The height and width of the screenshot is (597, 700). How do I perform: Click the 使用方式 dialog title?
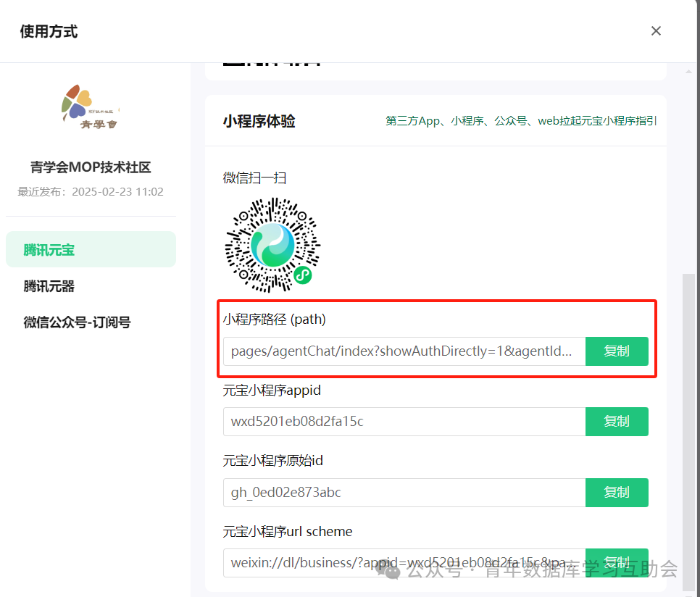pyautogui.click(x=49, y=31)
